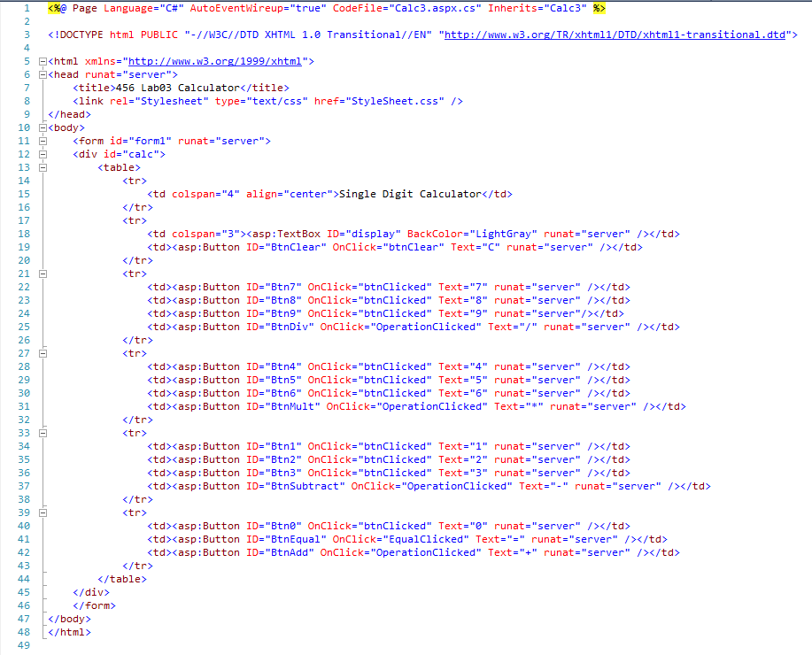Click the closing </table> tag on line 44
The image size is (812, 655).
[122, 579]
